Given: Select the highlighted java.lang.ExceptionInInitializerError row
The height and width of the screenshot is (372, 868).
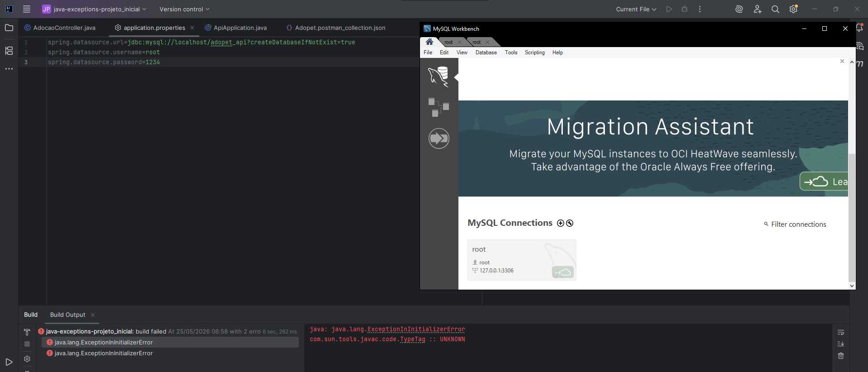Looking at the screenshot, I should (x=170, y=342).
